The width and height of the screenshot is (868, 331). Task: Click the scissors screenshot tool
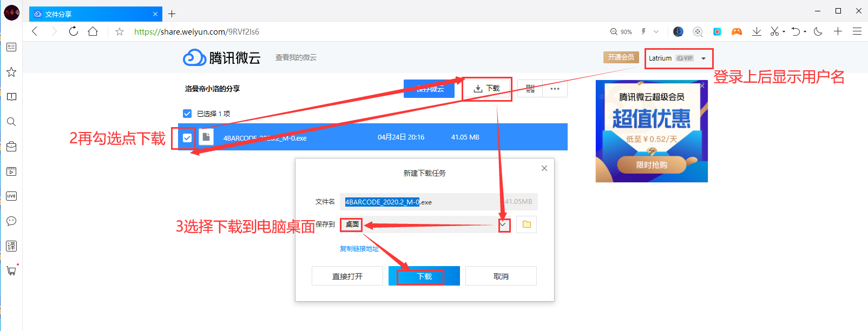(x=775, y=31)
